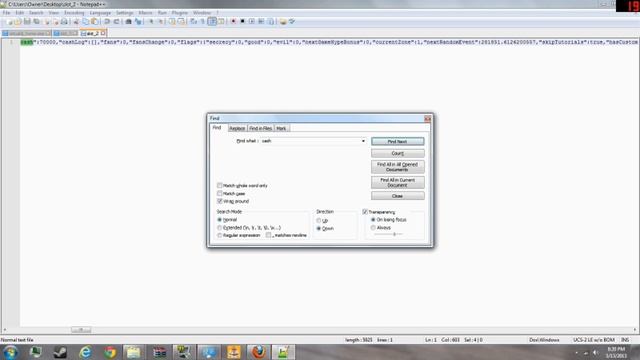
Task: Switch to the Replace tab
Action: (x=237, y=128)
